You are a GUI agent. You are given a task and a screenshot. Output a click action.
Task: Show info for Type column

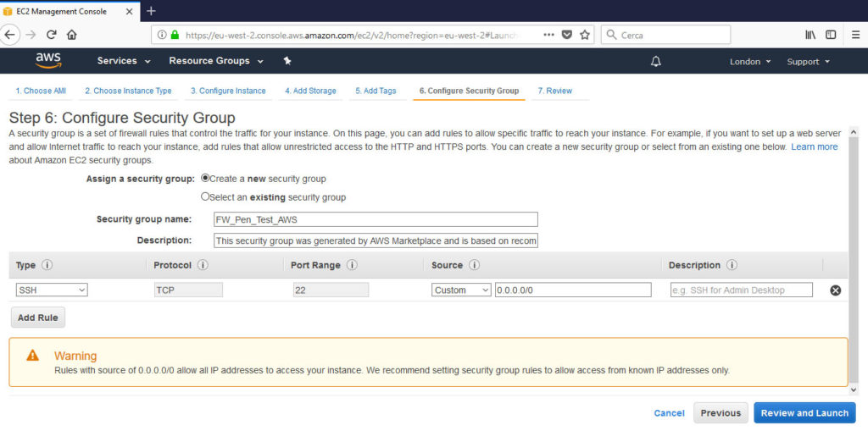pos(47,265)
